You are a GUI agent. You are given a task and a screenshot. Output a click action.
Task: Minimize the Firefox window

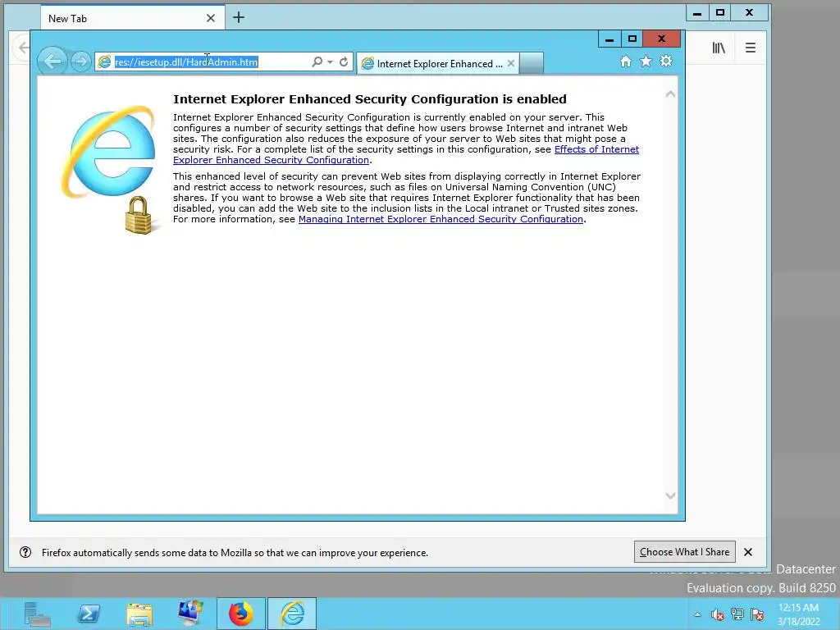click(697, 13)
